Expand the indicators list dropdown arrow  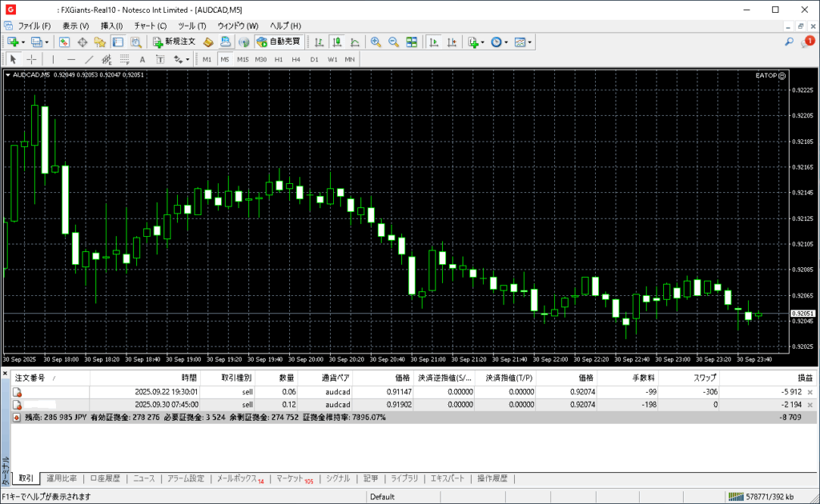click(x=483, y=42)
